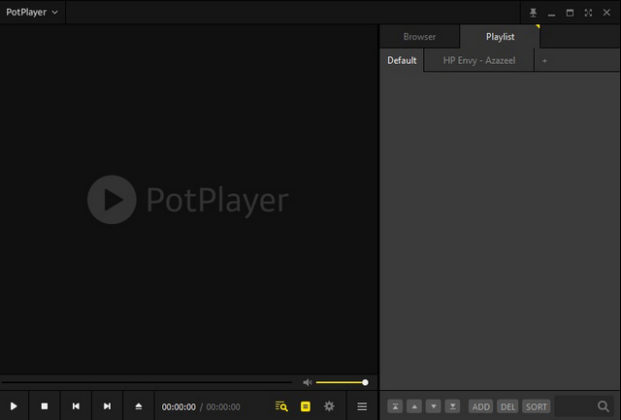Click the SORT button in playlist
The image size is (621, 420).
point(536,407)
